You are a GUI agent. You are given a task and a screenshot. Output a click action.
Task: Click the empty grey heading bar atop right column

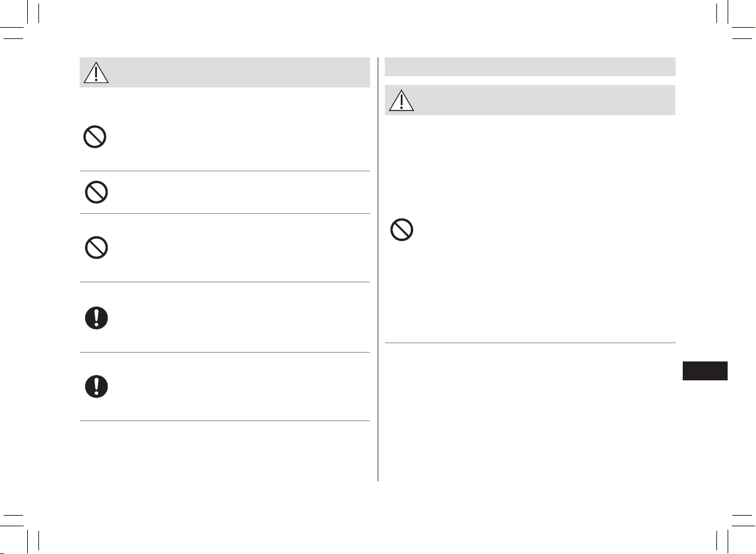530,67
